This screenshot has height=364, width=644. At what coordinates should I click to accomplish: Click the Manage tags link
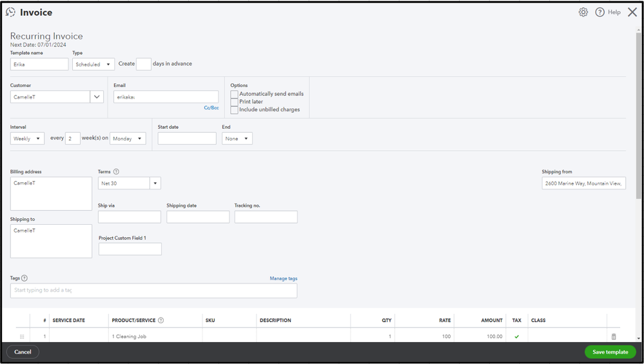283,278
